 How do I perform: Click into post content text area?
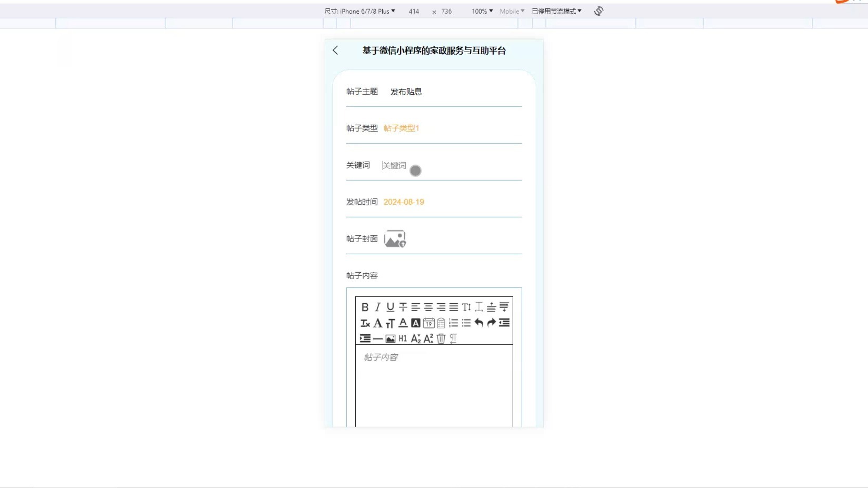tap(434, 385)
